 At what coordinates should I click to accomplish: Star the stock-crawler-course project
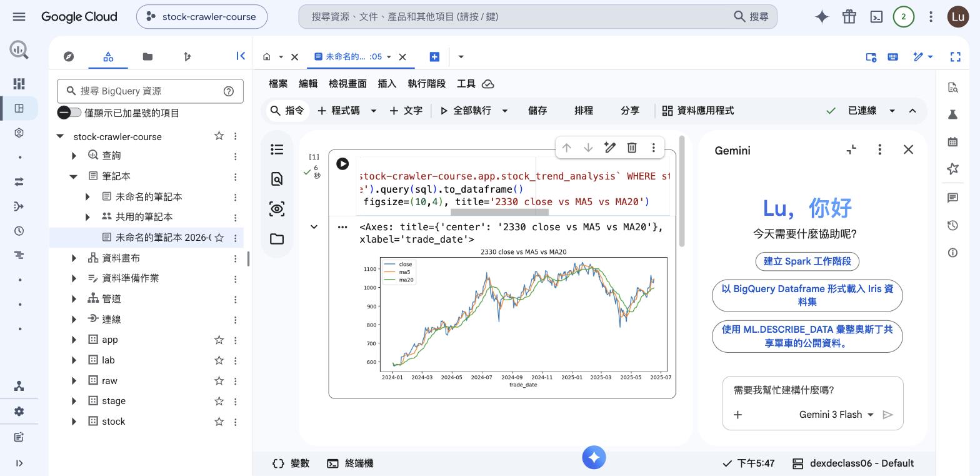pos(219,136)
